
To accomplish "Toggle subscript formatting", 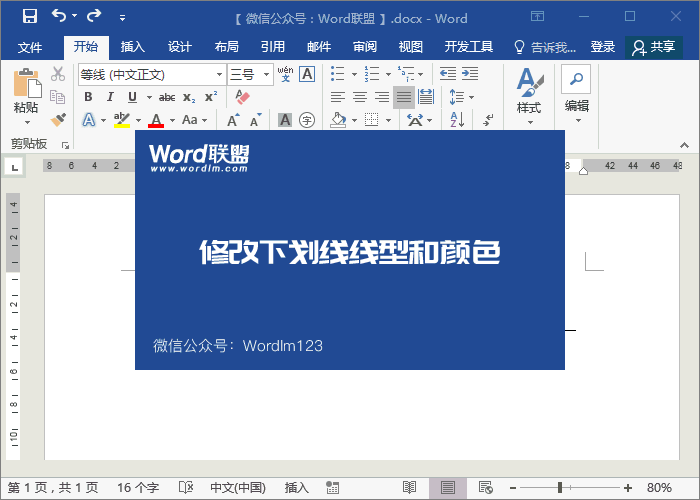I will point(189,97).
